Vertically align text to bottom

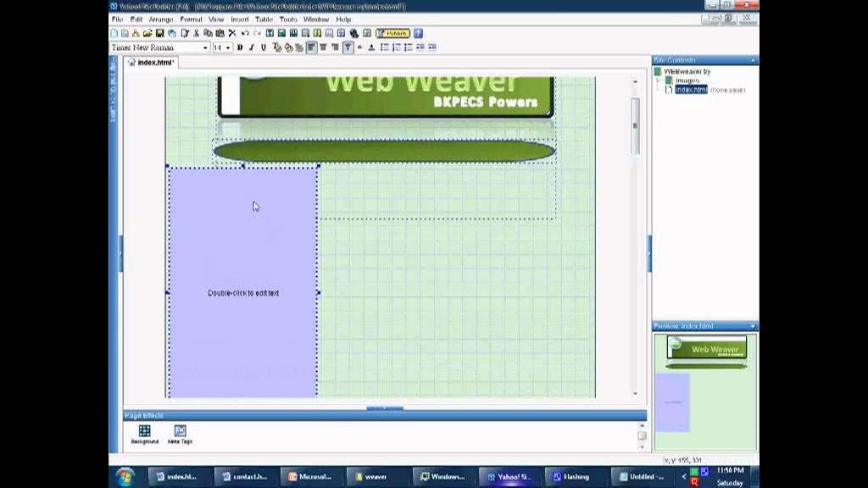pyautogui.click(x=371, y=47)
